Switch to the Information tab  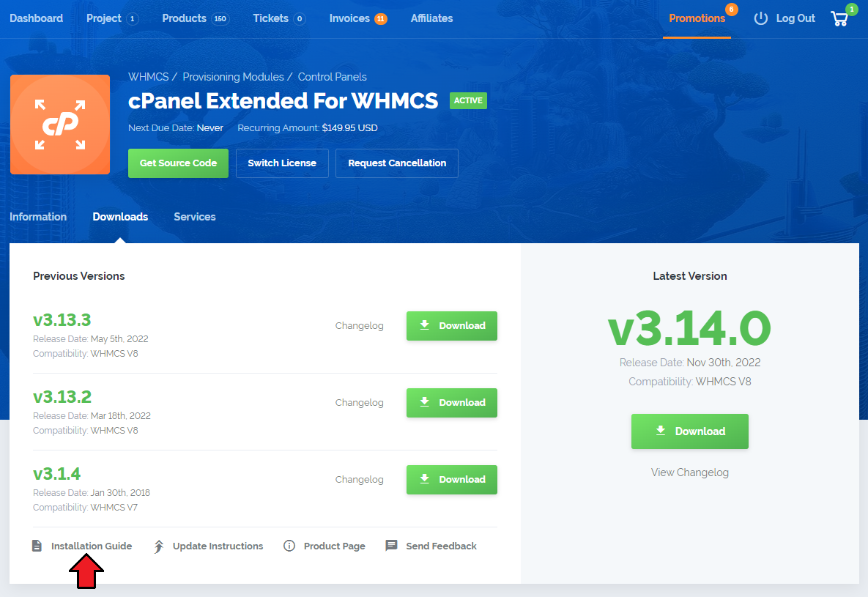click(38, 217)
